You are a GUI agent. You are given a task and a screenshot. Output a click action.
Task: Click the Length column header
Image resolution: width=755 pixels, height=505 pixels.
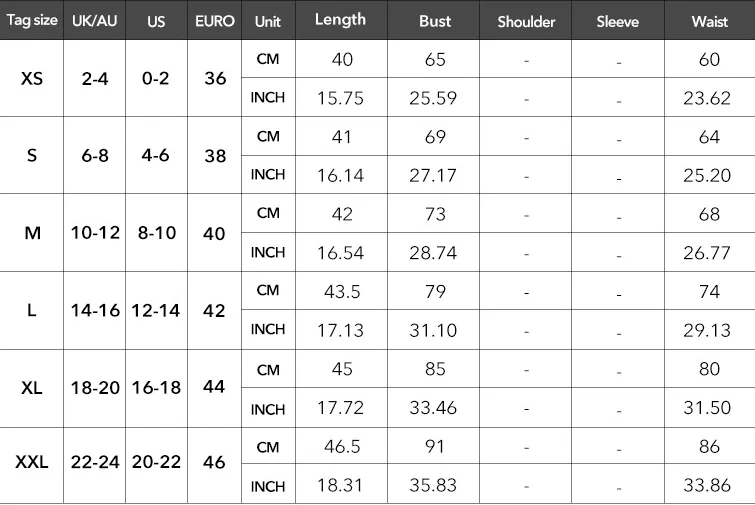(340, 20)
